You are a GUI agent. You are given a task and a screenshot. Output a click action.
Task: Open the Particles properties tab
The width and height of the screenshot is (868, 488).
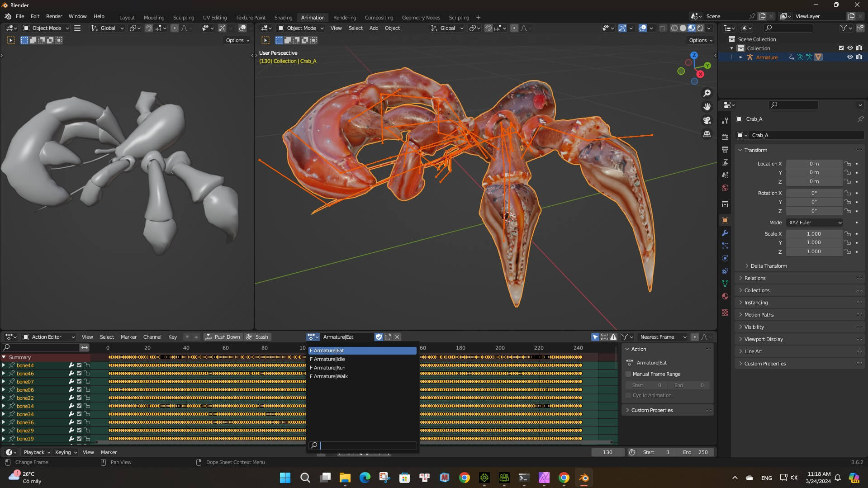725,246
